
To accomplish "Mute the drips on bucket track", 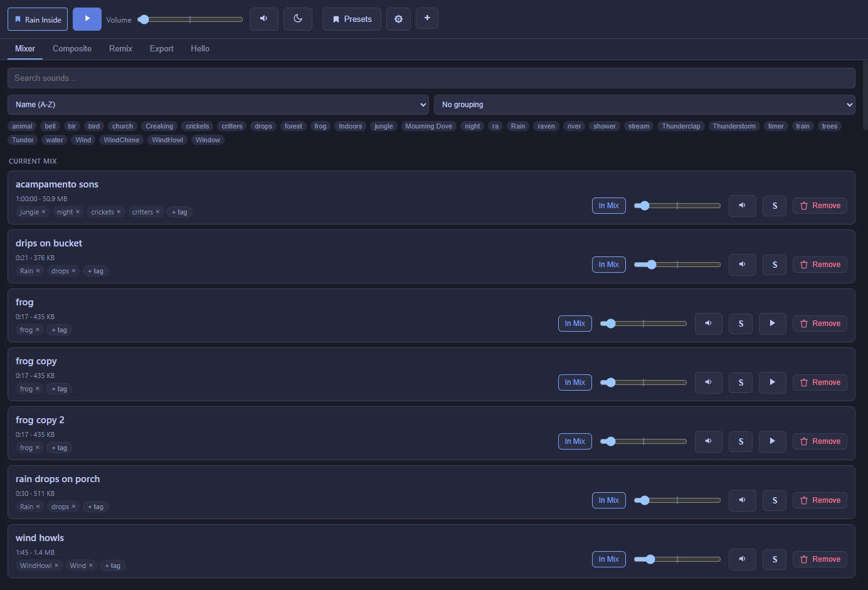I will (743, 265).
